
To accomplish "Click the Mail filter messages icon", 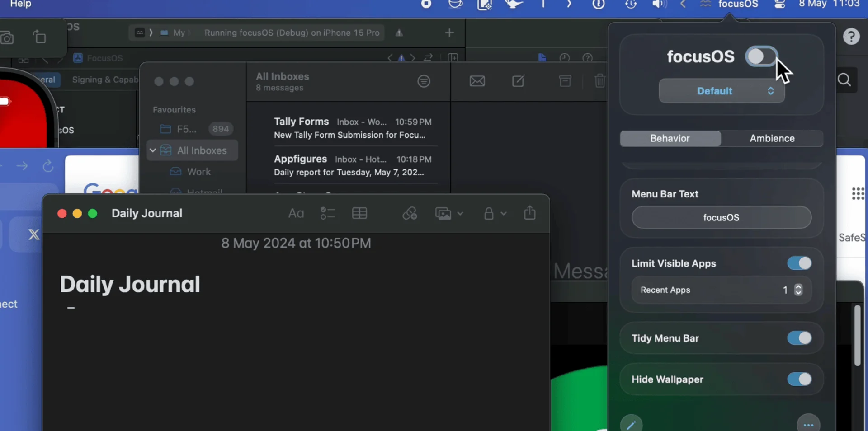I will (x=424, y=81).
